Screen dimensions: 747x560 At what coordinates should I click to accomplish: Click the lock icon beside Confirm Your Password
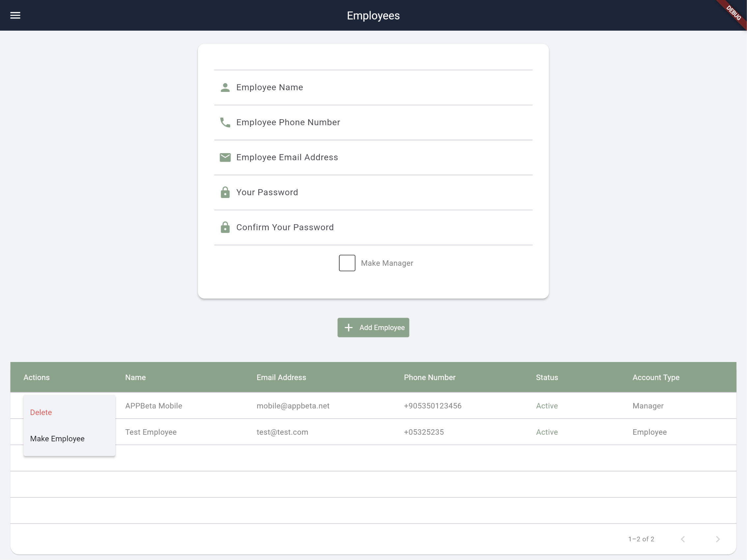click(225, 227)
